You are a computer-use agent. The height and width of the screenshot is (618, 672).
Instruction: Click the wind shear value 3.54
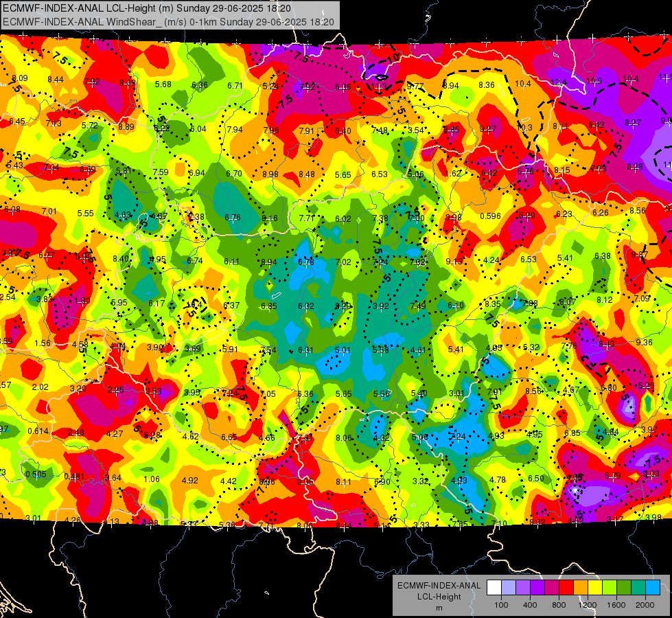(416, 130)
